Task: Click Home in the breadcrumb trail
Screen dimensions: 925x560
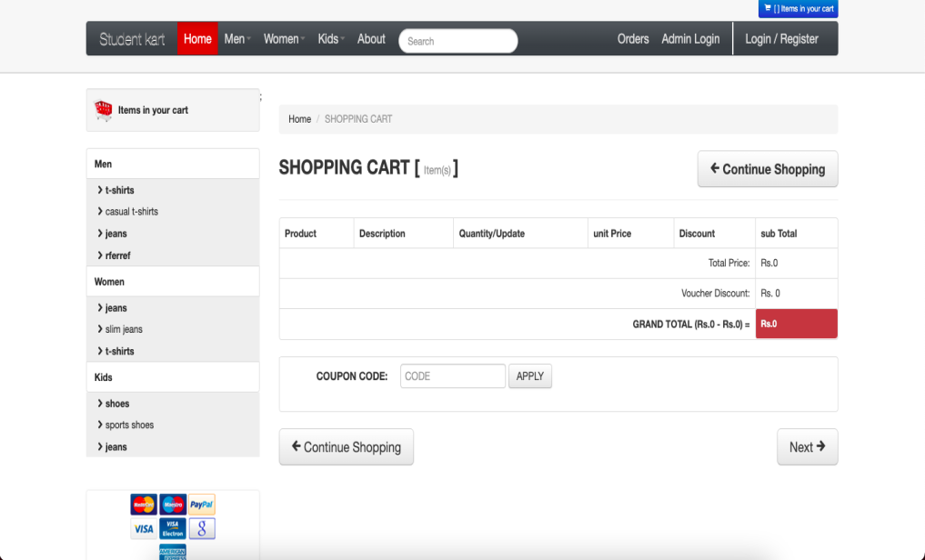Action: (299, 119)
